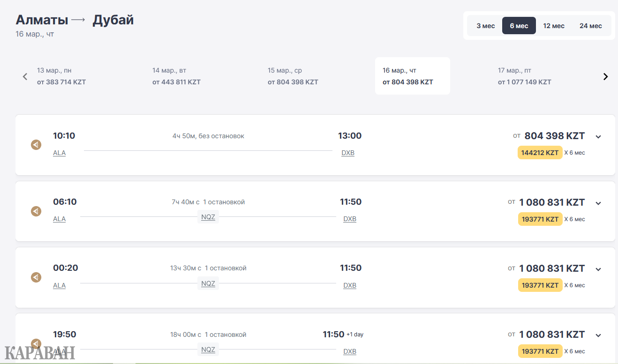Select the 6 мес installment period

tap(519, 26)
